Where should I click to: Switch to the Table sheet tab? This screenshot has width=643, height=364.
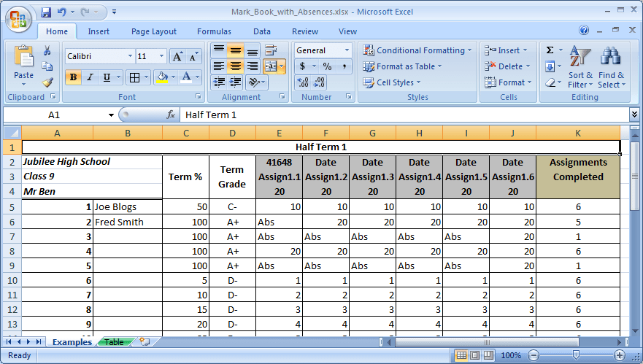114,342
